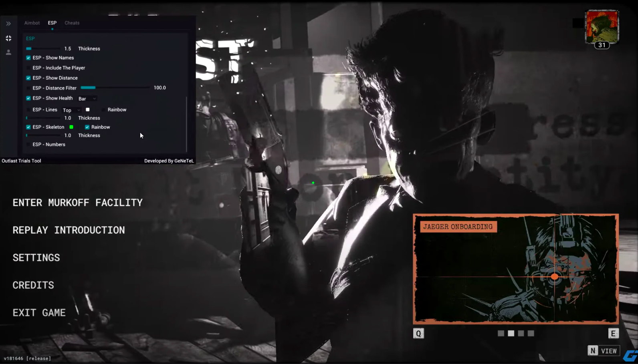This screenshot has height=364, width=638.
Task: Select the third news carousel dot
Action: click(521, 333)
